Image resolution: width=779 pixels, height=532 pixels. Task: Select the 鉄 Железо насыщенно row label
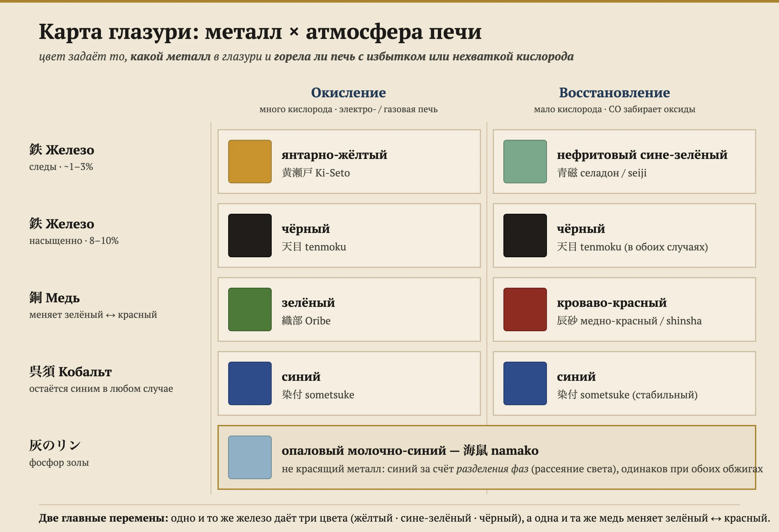(x=74, y=232)
